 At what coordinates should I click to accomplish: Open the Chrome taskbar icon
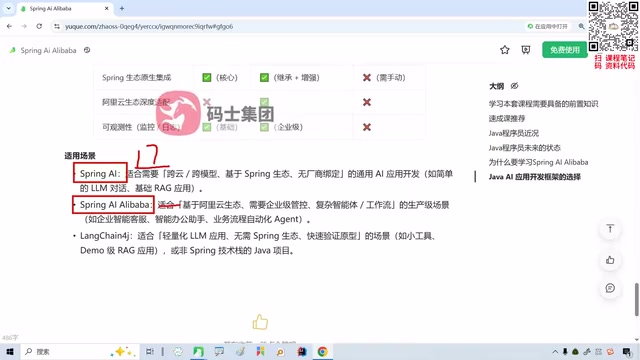pos(322,351)
